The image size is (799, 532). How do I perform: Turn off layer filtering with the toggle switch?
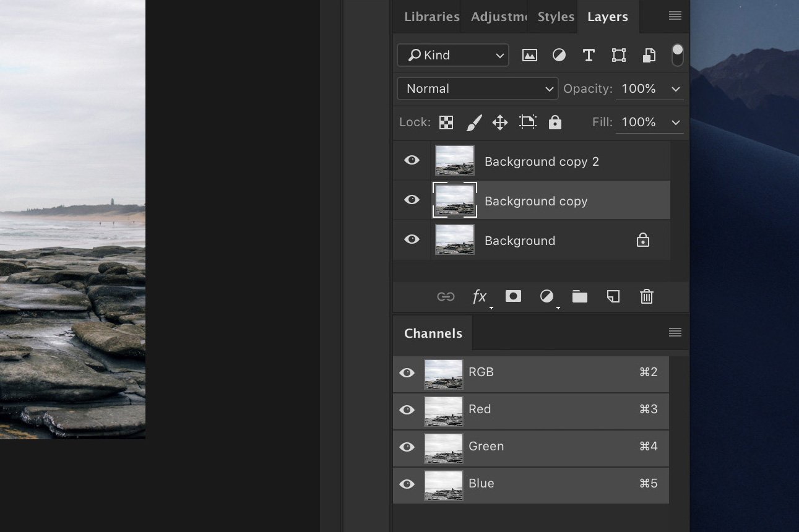tap(677, 54)
